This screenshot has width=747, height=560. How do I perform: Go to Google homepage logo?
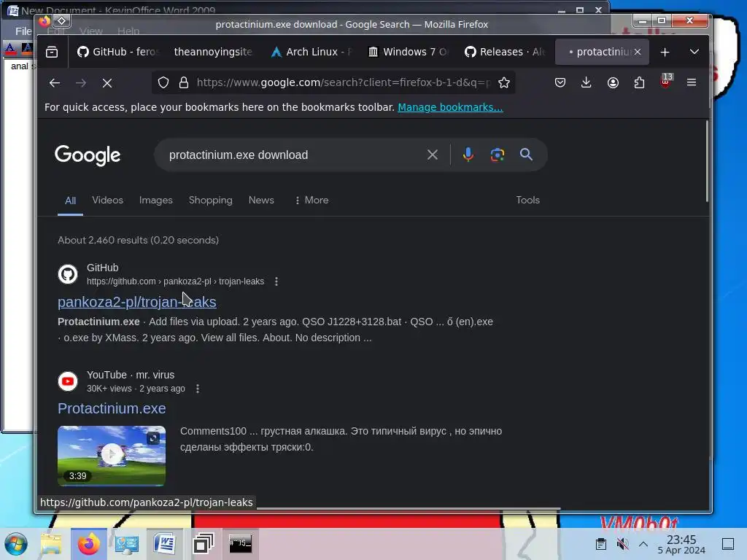coord(88,155)
